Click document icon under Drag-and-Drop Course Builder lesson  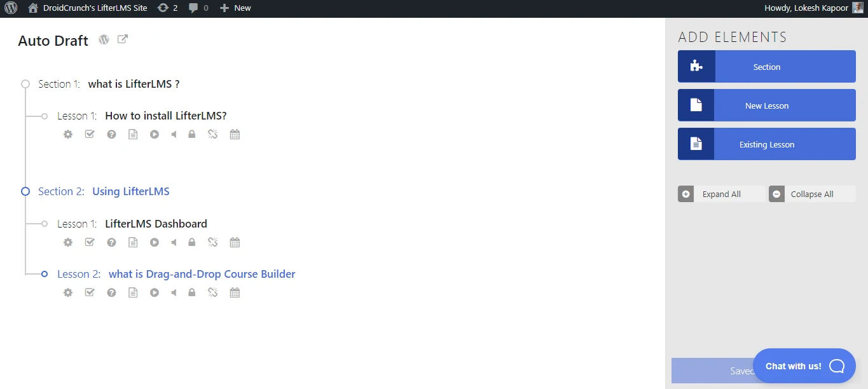[133, 292]
